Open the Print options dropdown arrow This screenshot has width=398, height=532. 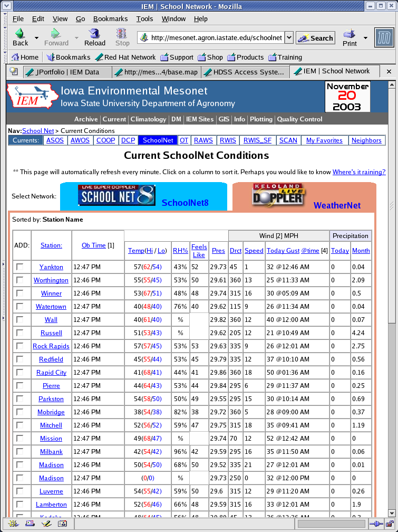point(365,37)
